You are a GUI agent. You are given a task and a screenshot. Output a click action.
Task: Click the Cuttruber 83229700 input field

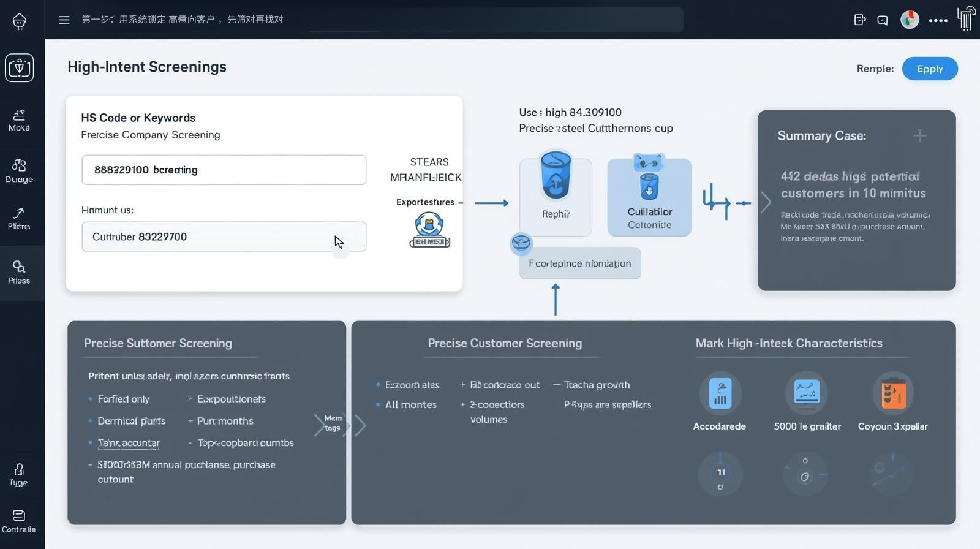point(224,237)
